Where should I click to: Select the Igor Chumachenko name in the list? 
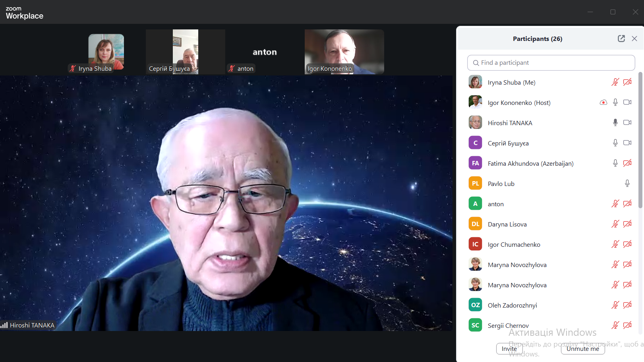click(514, 244)
